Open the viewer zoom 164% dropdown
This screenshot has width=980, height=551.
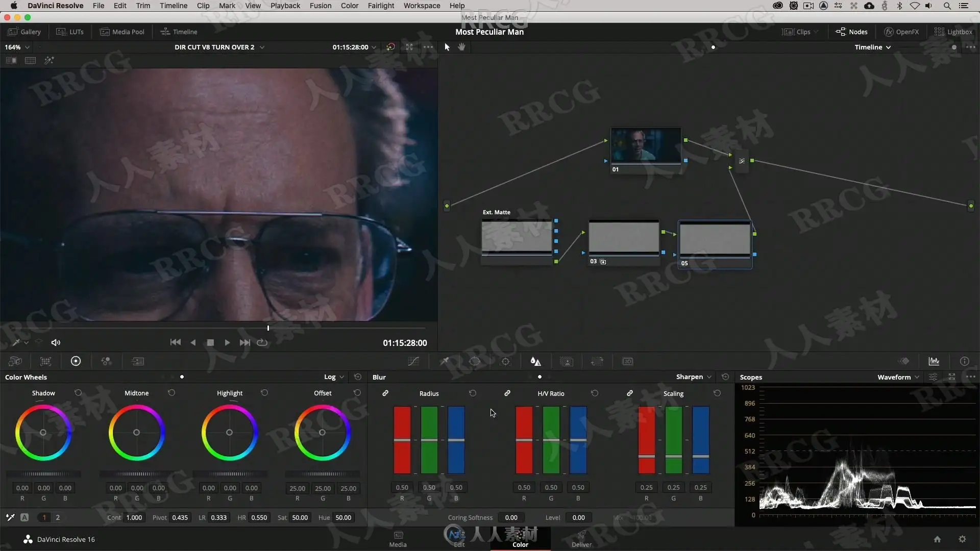(x=17, y=47)
